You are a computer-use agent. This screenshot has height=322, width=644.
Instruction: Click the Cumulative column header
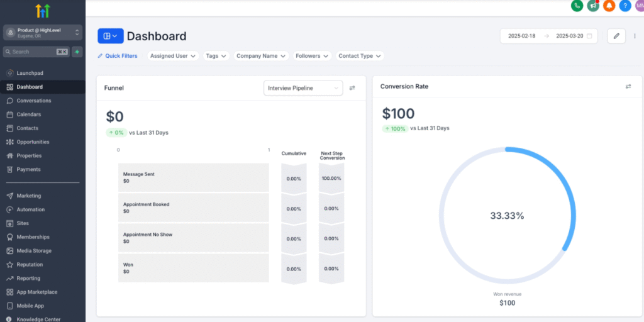tap(294, 153)
